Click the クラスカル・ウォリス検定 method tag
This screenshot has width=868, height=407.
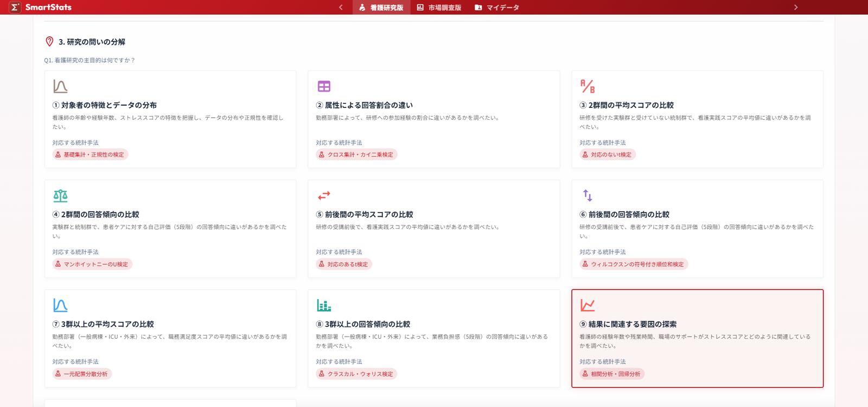pyautogui.click(x=356, y=374)
